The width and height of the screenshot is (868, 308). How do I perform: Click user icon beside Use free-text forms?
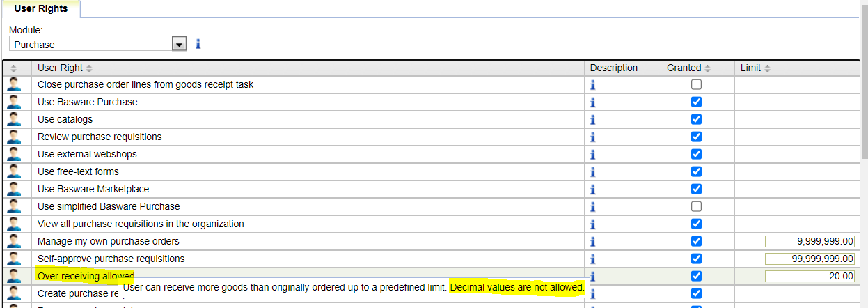click(14, 171)
